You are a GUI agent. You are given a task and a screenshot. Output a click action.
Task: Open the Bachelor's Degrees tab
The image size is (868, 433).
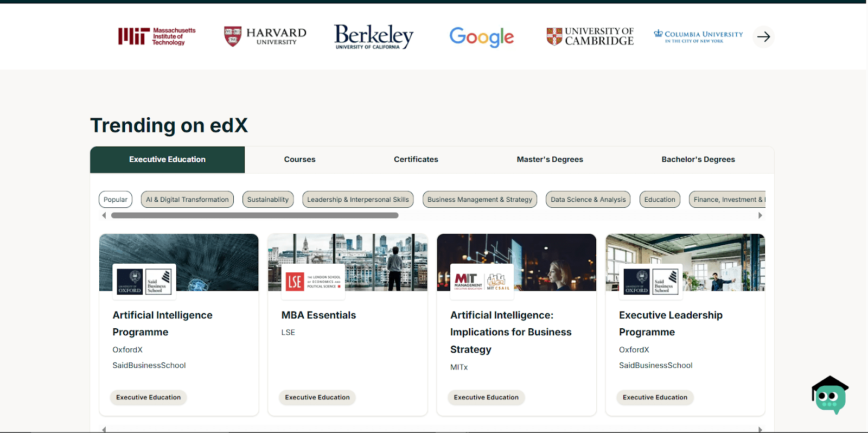pos(698,160)
